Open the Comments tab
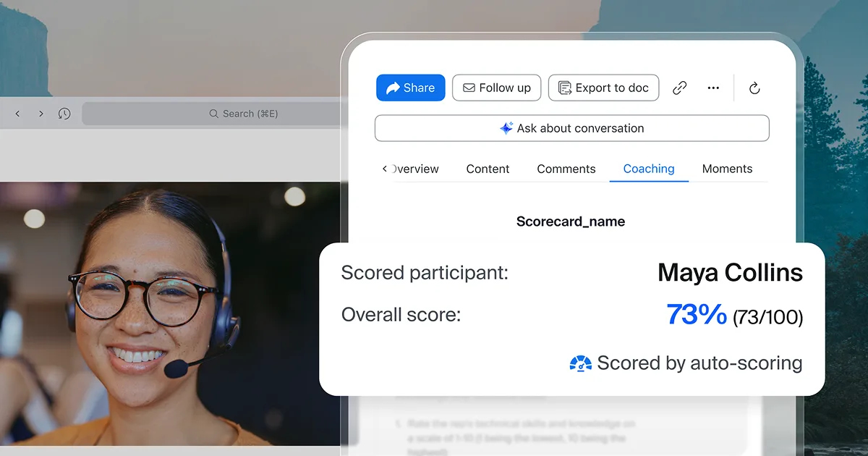 tap(566, 169)
